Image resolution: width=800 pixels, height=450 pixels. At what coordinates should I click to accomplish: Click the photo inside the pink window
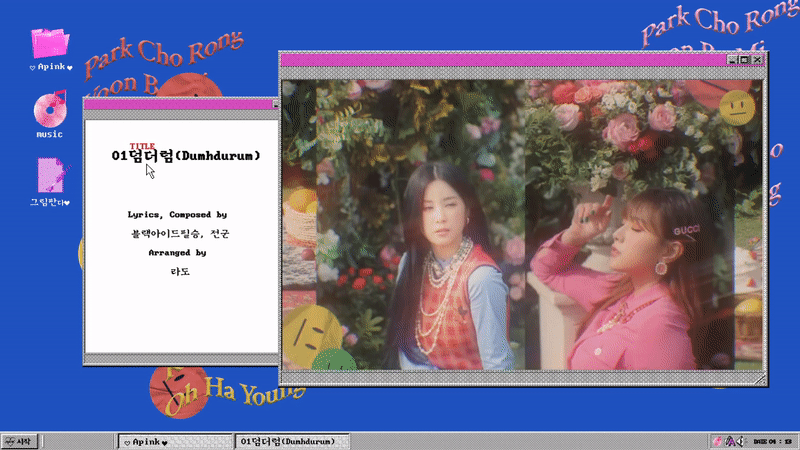click(x=522, y=224)
